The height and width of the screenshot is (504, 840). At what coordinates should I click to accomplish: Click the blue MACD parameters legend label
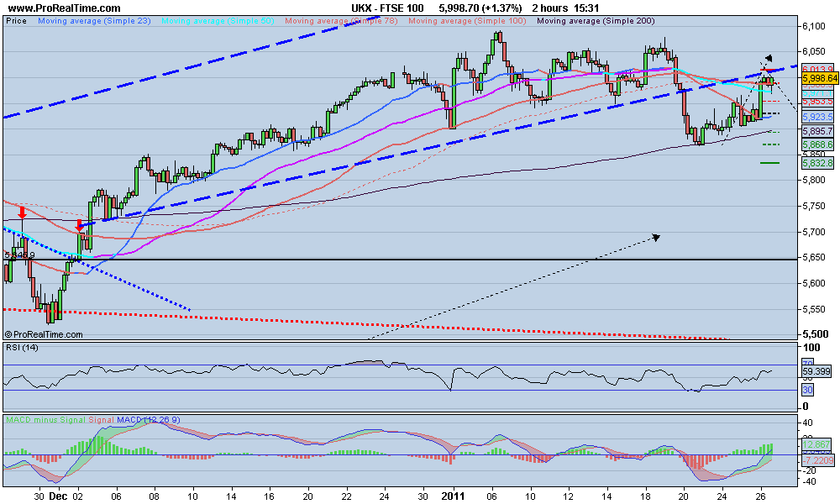pyautogui.click(x=149, y=420)
